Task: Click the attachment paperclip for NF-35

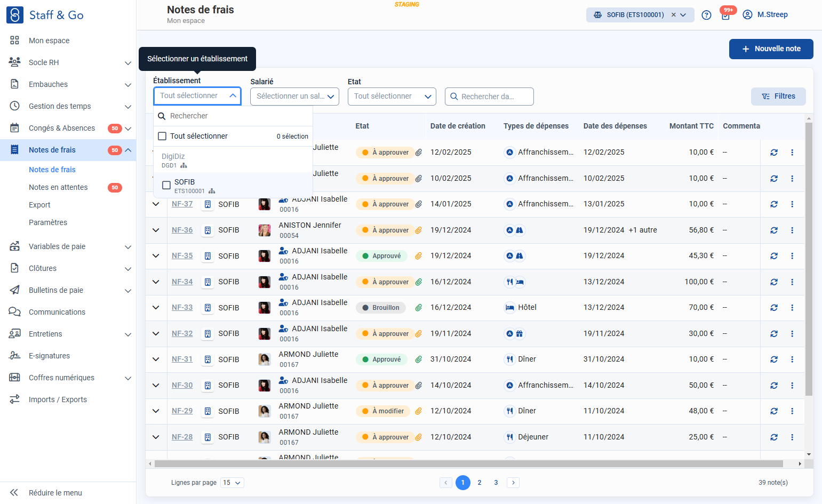Action: click(419, 256)
